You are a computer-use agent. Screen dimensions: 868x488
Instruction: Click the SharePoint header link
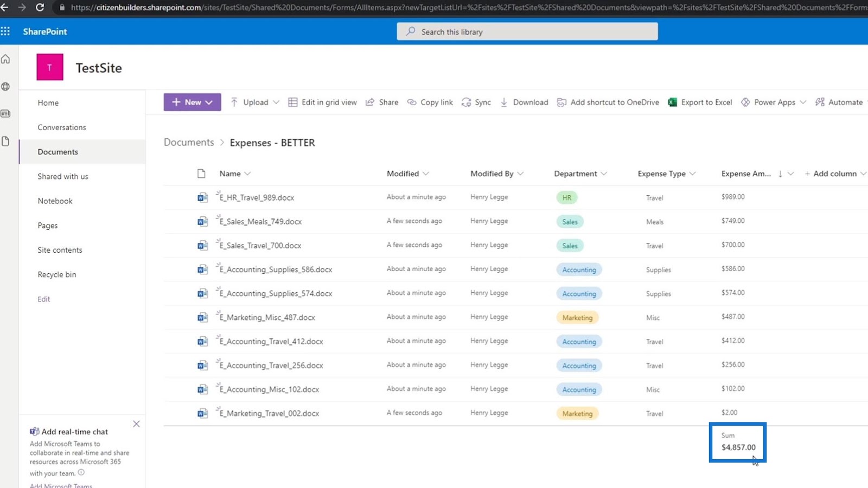(x=45, y=31)
